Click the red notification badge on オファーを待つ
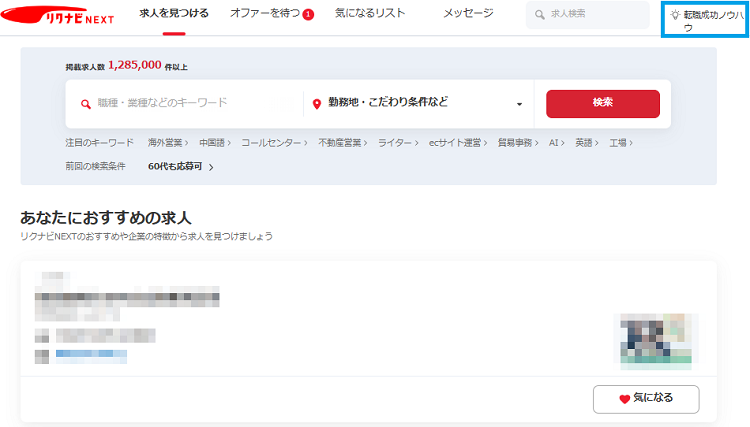 [x=308, y=15]
